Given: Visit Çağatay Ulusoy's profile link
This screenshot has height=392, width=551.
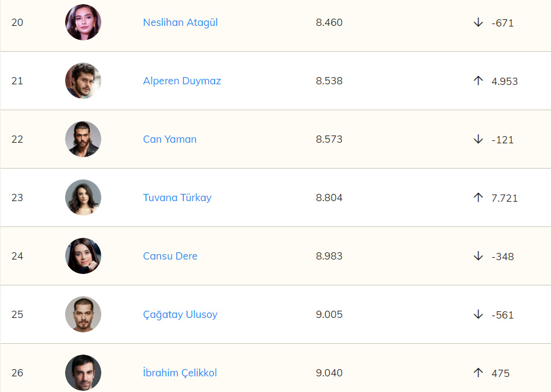Looking at the screenshot, I should coord(180,314).
